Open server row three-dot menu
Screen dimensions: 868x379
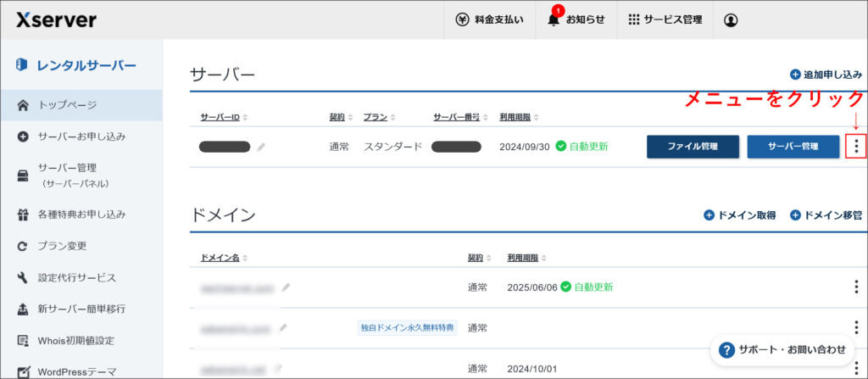pos(856,147)
